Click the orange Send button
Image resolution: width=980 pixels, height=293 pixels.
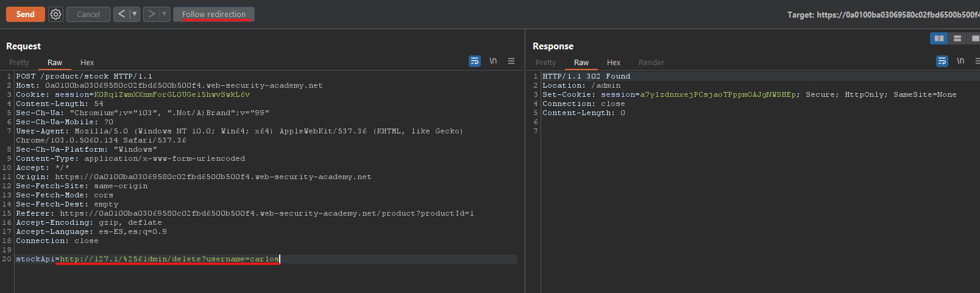click(x=26, y=14)
